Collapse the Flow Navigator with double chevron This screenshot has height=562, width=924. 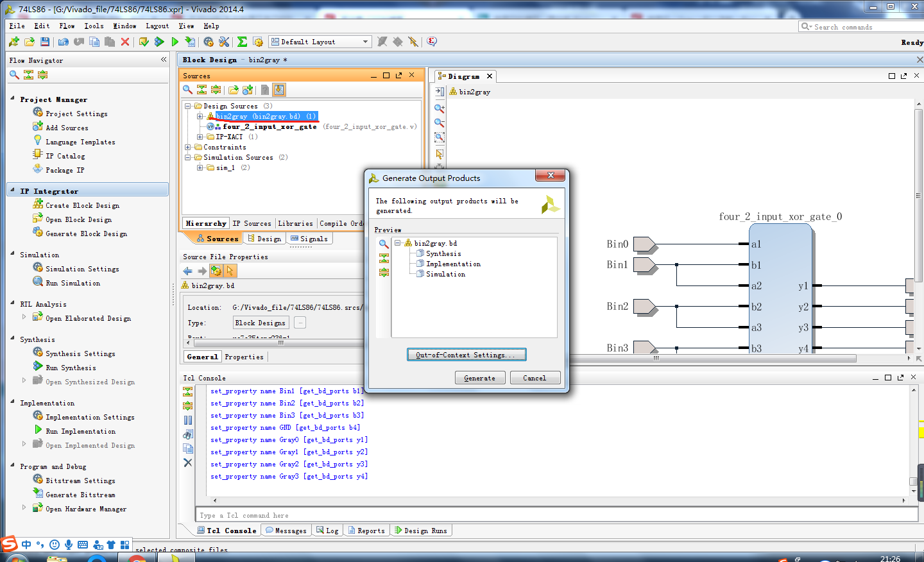[x=164, y=60]
